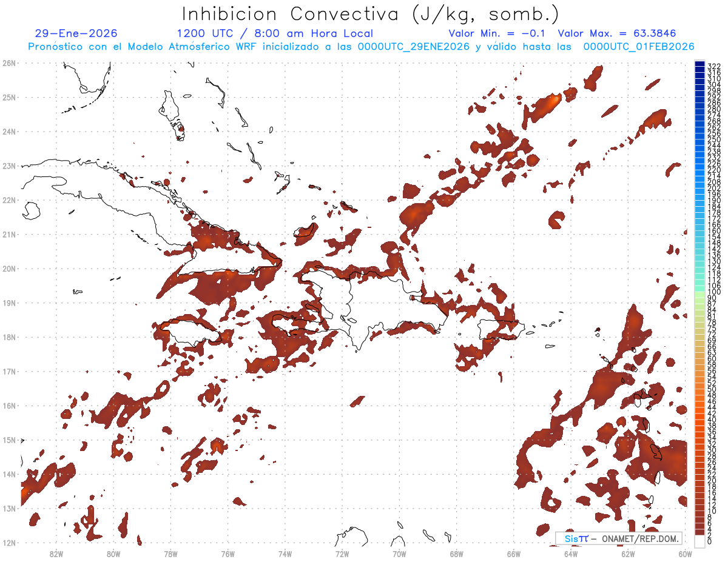Click the 23N latitude axis label

[9, 166]
